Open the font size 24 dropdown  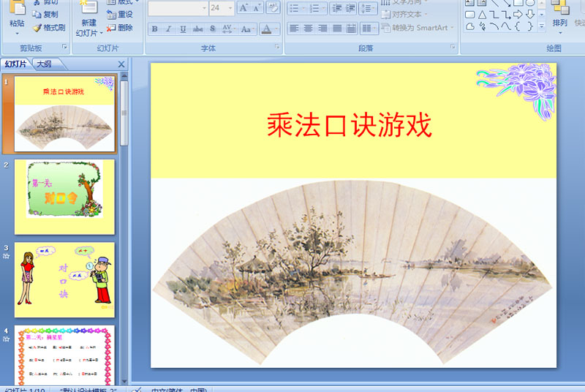pyautogui.click(x=230, y=8)
